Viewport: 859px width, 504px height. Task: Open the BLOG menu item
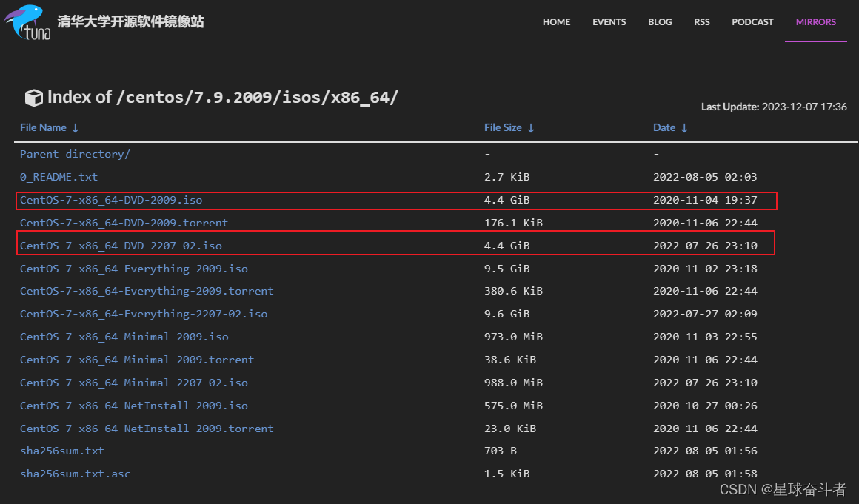[660, 22]
